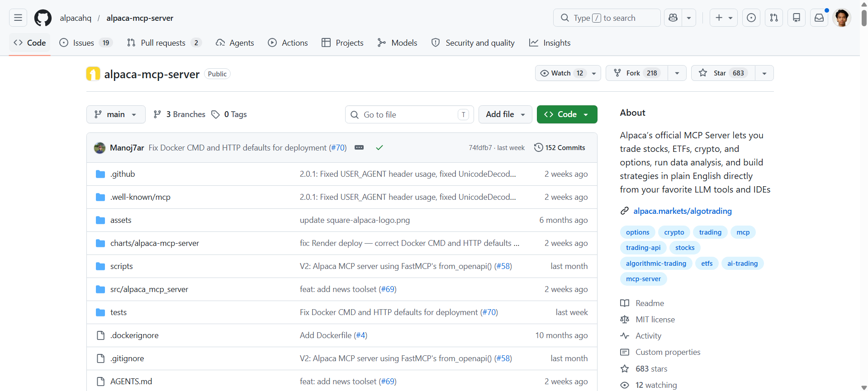Open alpaca-mcp-server breadcrumb link

tap(140, 18)
